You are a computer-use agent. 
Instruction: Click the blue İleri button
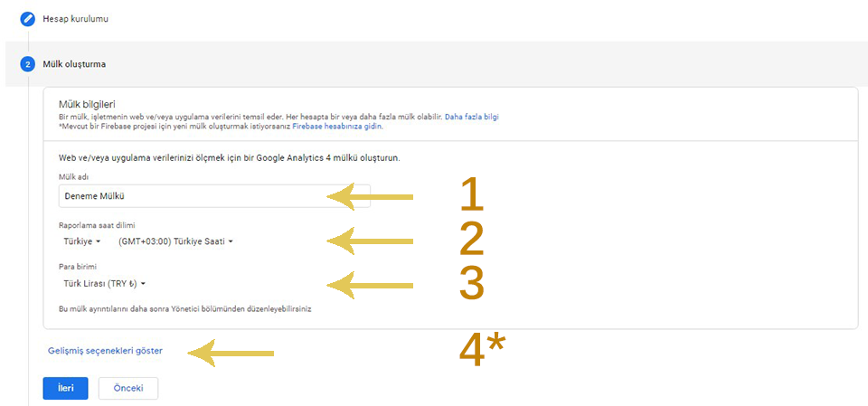pyautogui.click(x=65, y=388)
